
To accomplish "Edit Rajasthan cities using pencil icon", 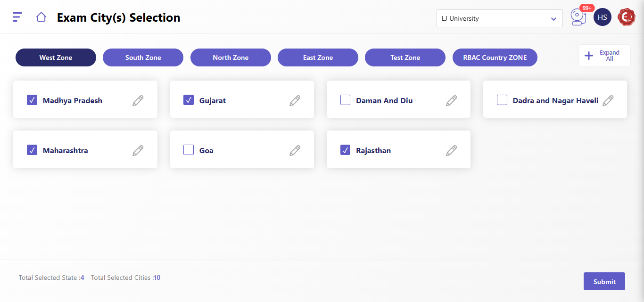I will click(x=451, y=150).
